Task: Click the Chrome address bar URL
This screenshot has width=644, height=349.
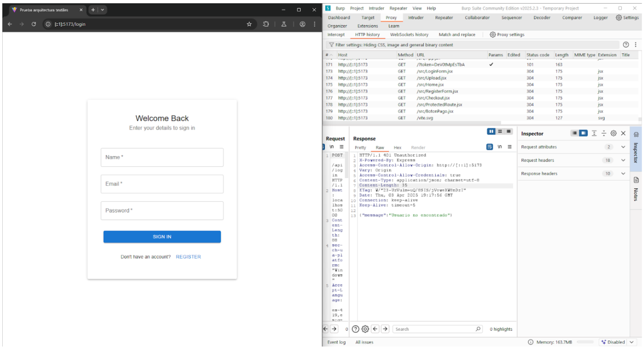Action: (70, 24)
